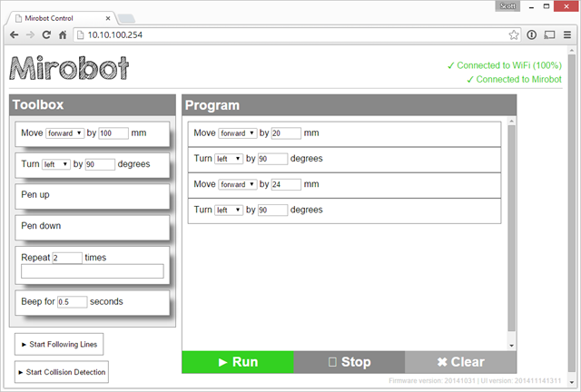Click the circular extension icon near the star
The width and height of the screenshot is (581, 392).
point(531,34)
